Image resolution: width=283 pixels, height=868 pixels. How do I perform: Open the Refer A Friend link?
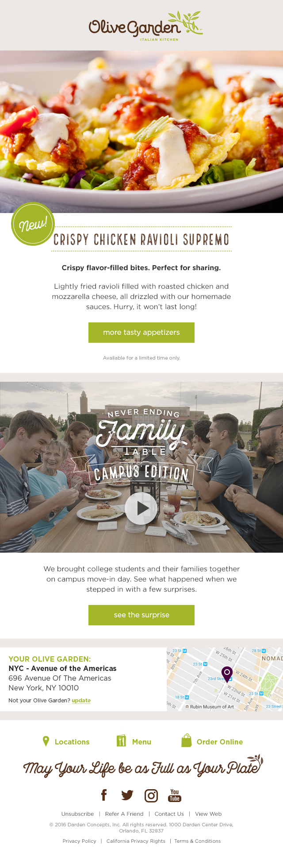pyautogui.click(x=124, y=814)
